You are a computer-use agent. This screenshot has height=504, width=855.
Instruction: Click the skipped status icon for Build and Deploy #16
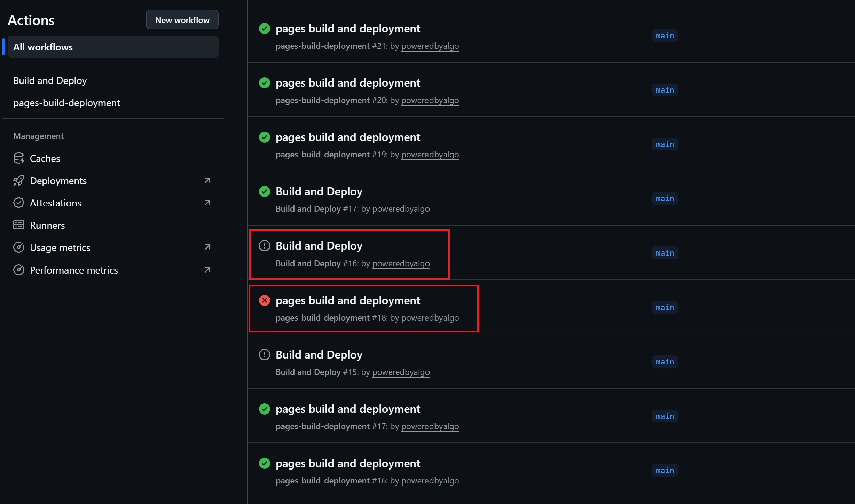[265, 246]
